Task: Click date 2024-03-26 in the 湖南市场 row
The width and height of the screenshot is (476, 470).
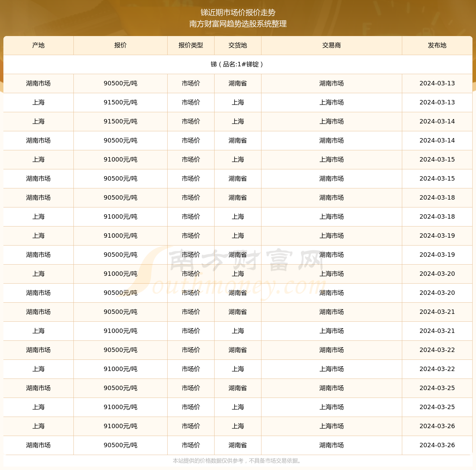Action: pyautogui.click(x=437, y=445)
